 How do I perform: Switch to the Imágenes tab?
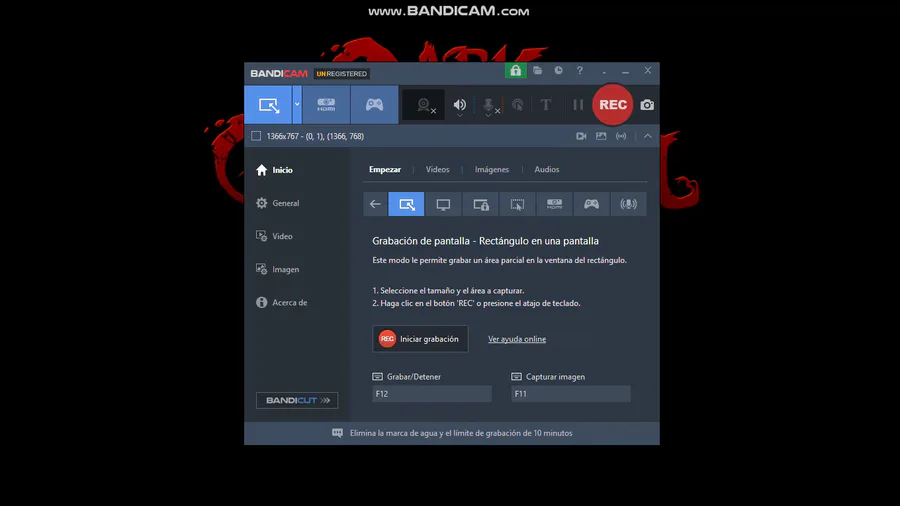point(492,169)
